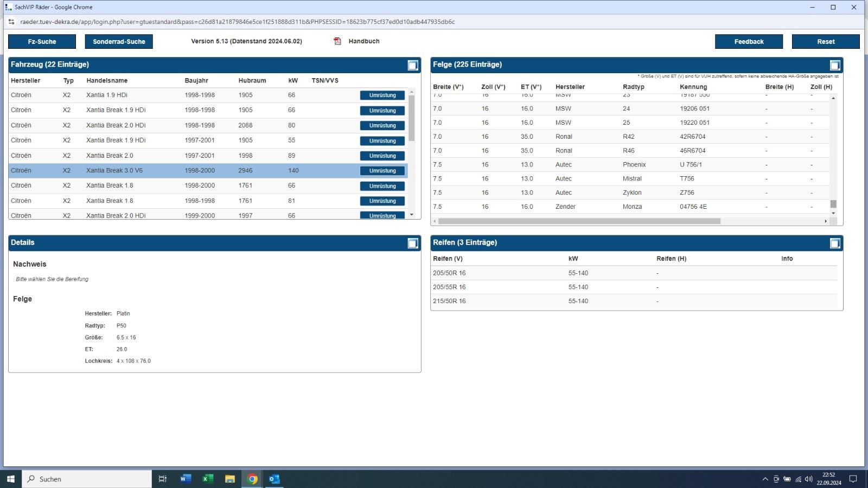868x488 pixels.
Task: Select tire 215/50R 16
Action: 635,301
